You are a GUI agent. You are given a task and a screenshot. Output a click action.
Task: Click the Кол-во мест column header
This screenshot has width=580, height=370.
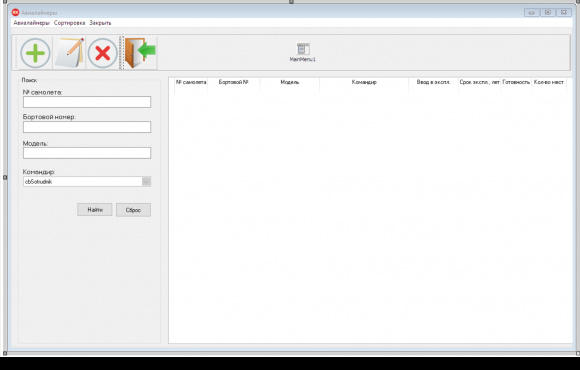point(549,82)
